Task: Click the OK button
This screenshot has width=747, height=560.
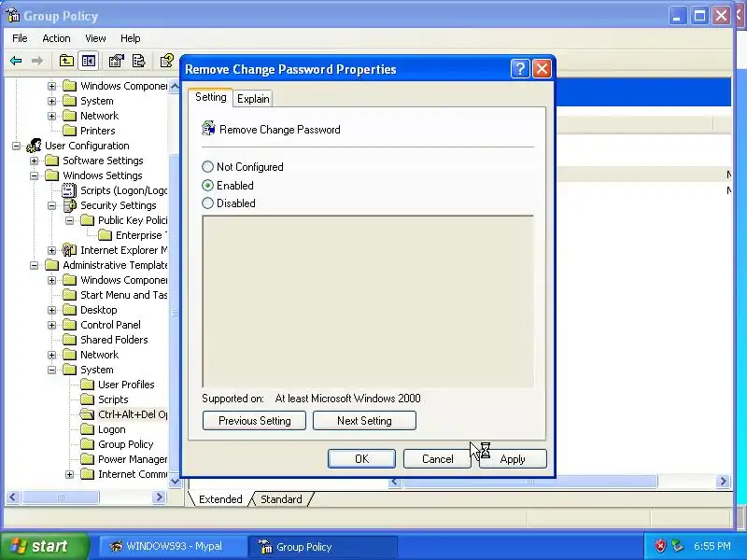Action: (361, 458)
